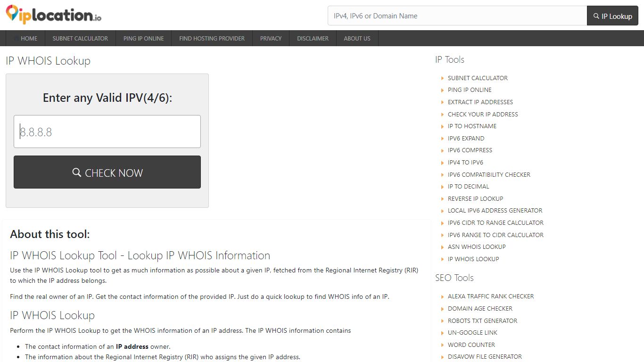
Task: Open DISAVOW FILE GENERATOR link
Action: [x=485, y=357]
